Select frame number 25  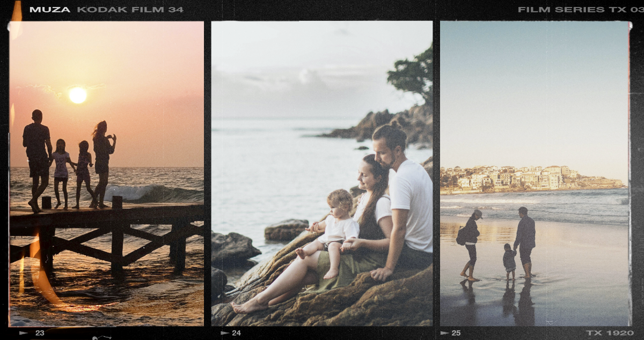tap(456, 333)
